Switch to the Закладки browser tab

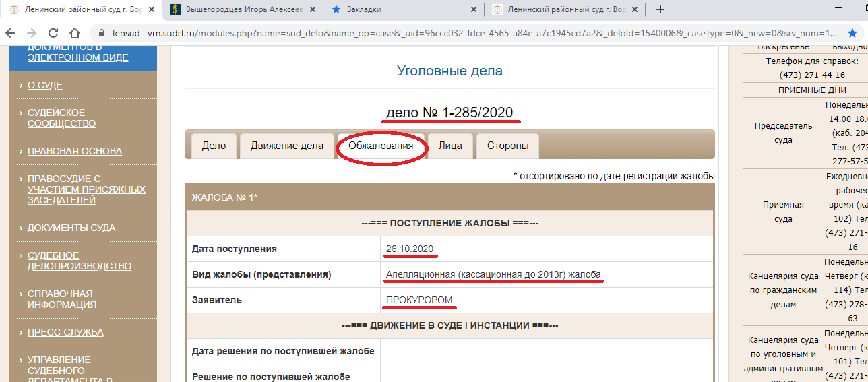point(398,9)
